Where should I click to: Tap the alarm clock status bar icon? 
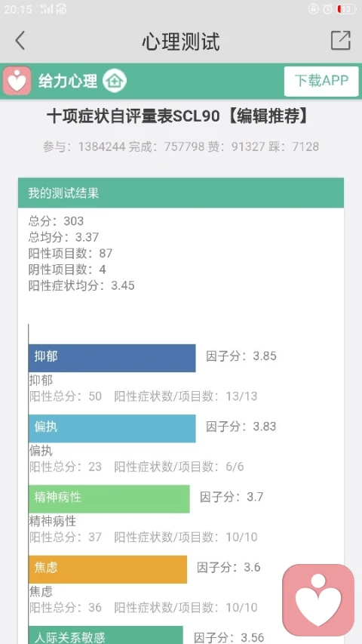[327, 9]
